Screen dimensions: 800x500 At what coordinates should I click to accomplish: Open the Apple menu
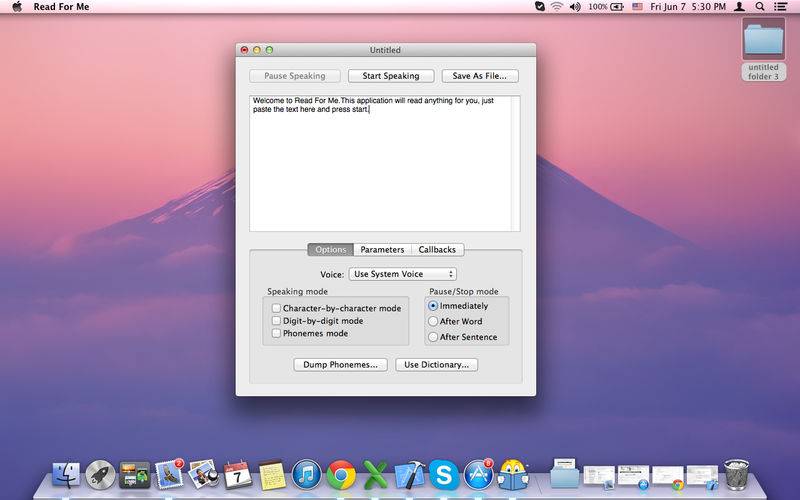[x=17, y=6]
